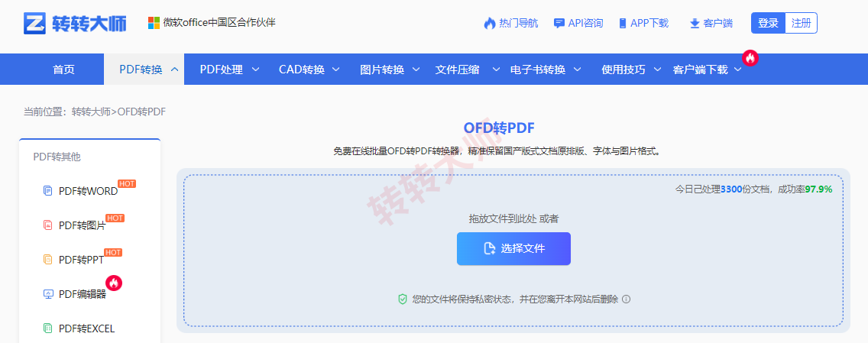Click the chat icon beside API咨询

[559, 23]
